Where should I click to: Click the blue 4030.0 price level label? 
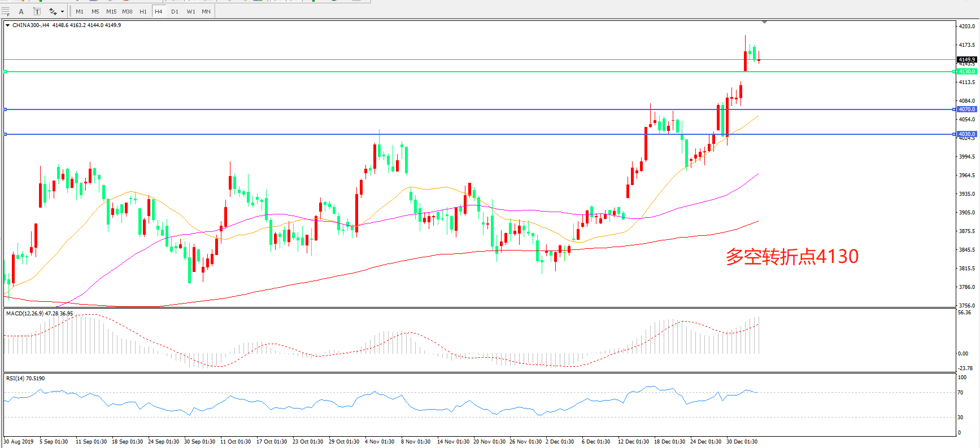[x=966, y=134]
